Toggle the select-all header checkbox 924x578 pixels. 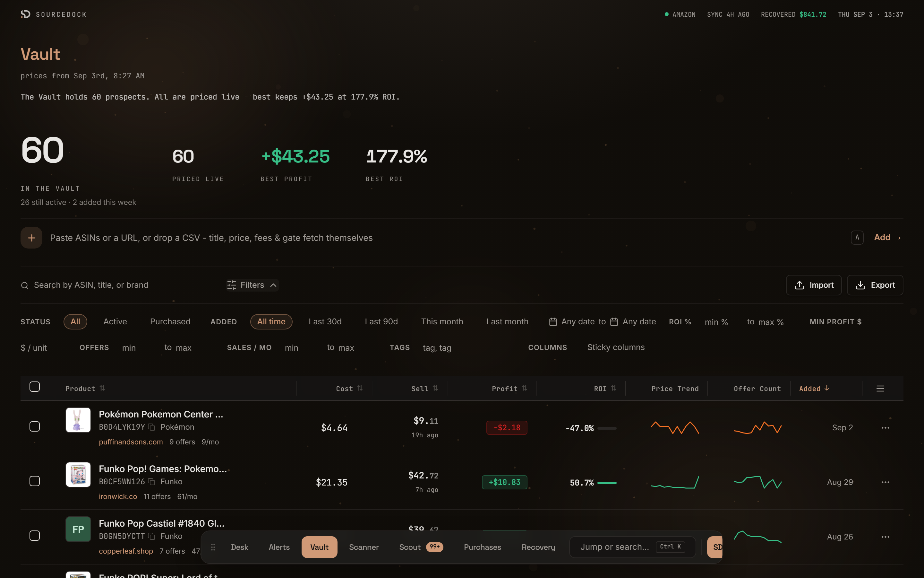point(35,387)
